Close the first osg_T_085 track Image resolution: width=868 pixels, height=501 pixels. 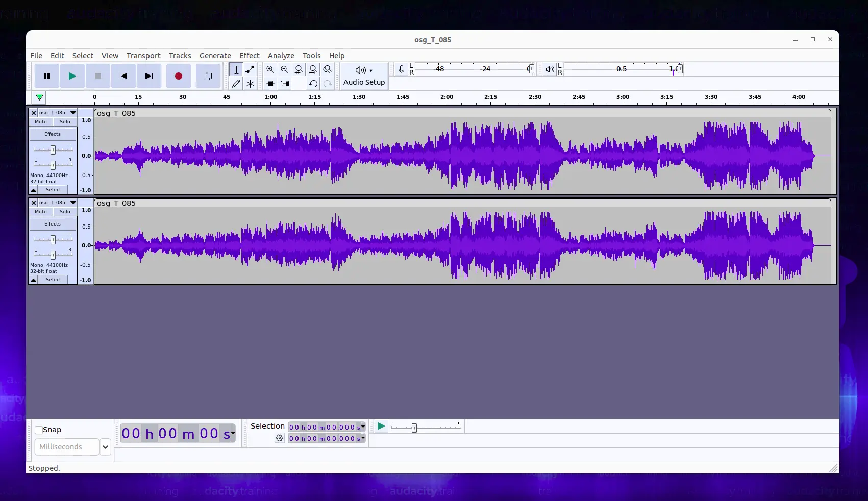pyautogui.click(x=34, y=113)
